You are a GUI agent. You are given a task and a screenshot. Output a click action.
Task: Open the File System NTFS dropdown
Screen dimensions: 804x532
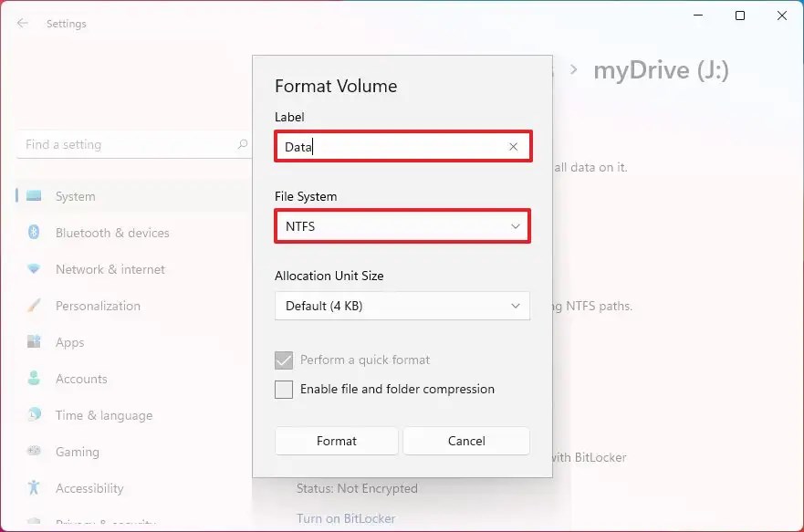point(402,226)
